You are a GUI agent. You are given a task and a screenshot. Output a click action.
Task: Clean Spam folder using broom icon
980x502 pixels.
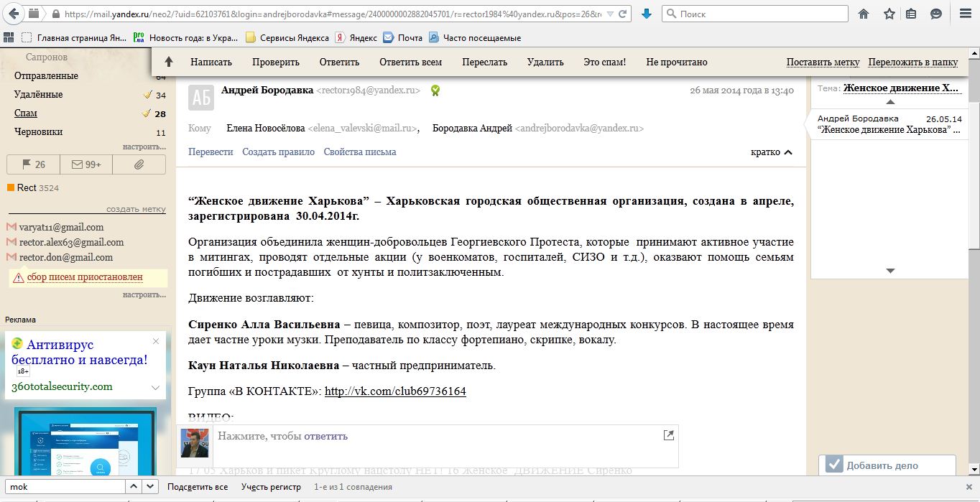[x=147, y=113]
